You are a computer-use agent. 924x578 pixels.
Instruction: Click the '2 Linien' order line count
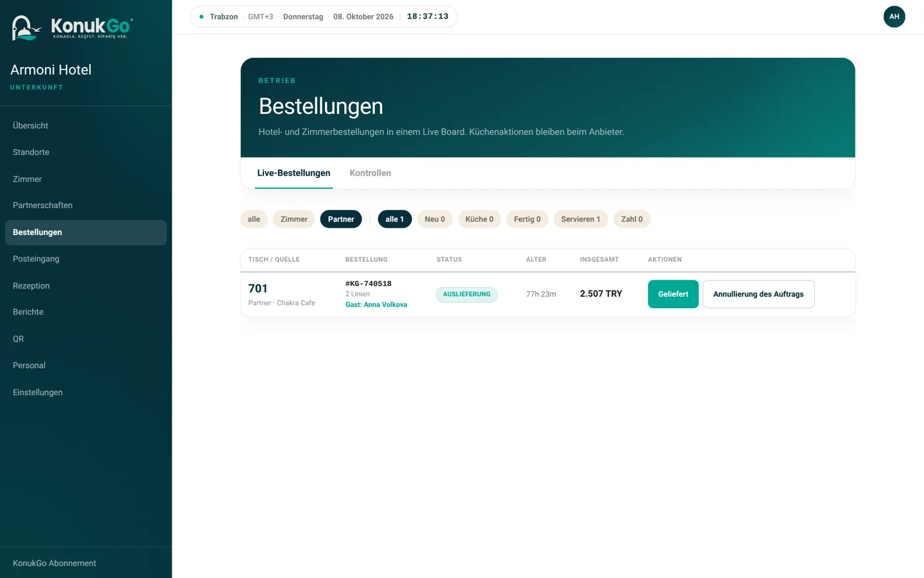point(357,294)
